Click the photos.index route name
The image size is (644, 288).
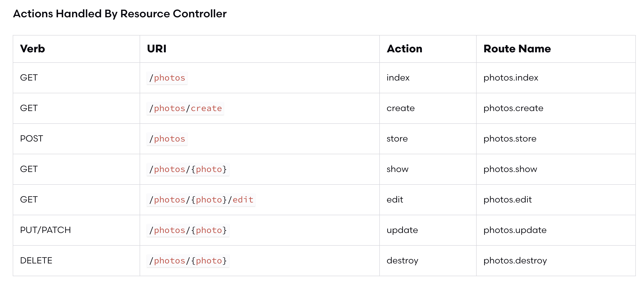point(511,78)
